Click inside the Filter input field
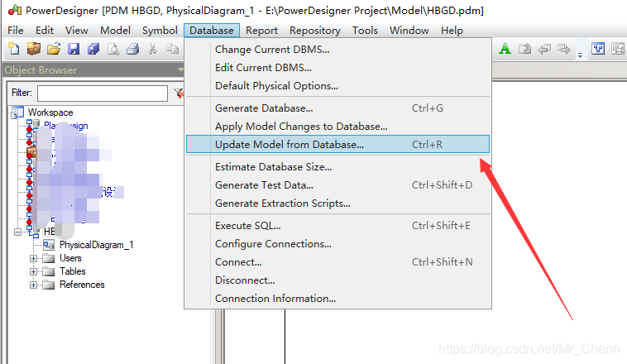This screenshot has width=627, height=364. 103,93
